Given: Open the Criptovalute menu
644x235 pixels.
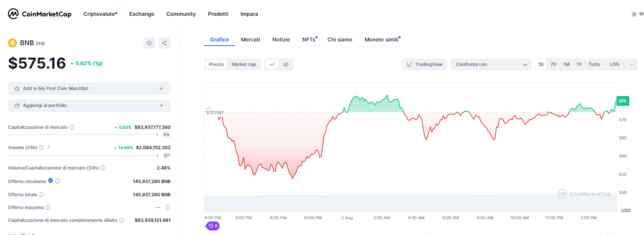Looking at the screenshot, I should point(99,14).
